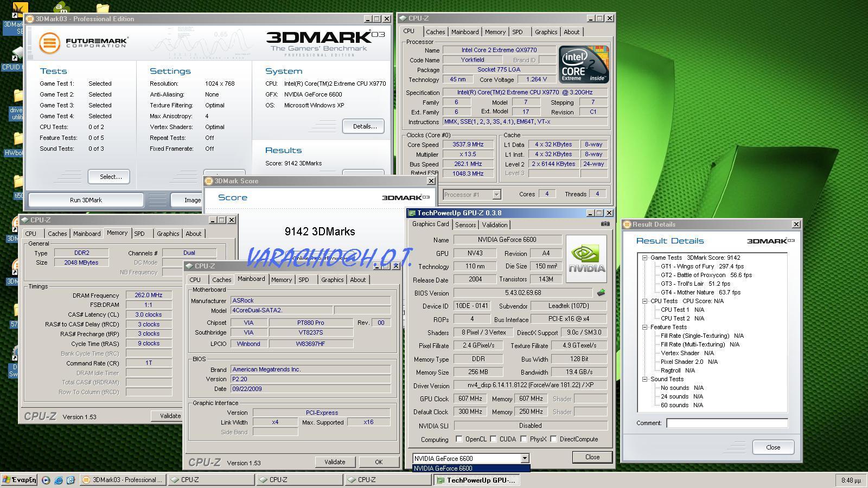The image size is (868, 488).
Task: Click GPU-Z title bar icon
Action: coord(412,213)
